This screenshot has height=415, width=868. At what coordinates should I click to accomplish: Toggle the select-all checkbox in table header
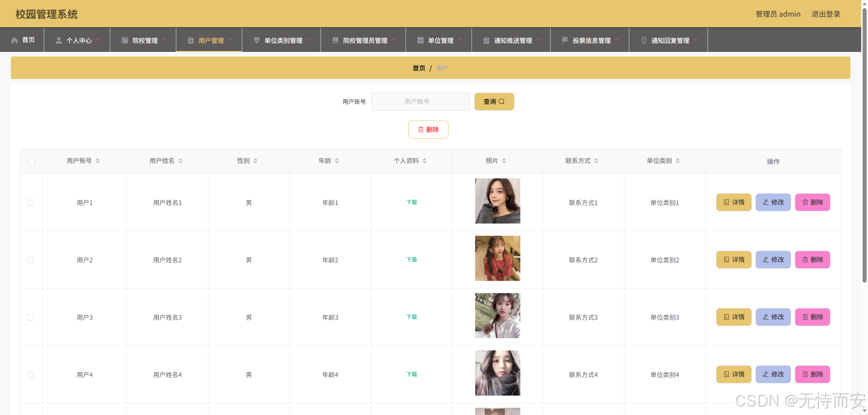pos(32,162)
